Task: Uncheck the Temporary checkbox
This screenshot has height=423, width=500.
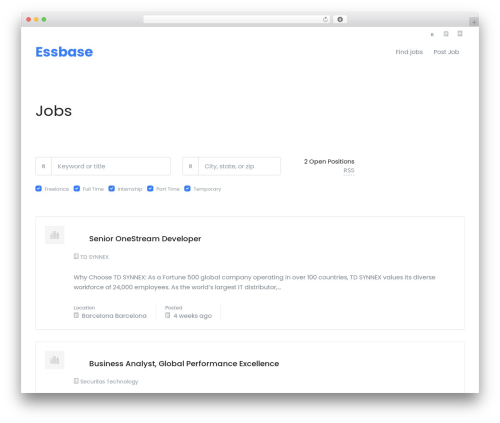Action: [187, 189]
